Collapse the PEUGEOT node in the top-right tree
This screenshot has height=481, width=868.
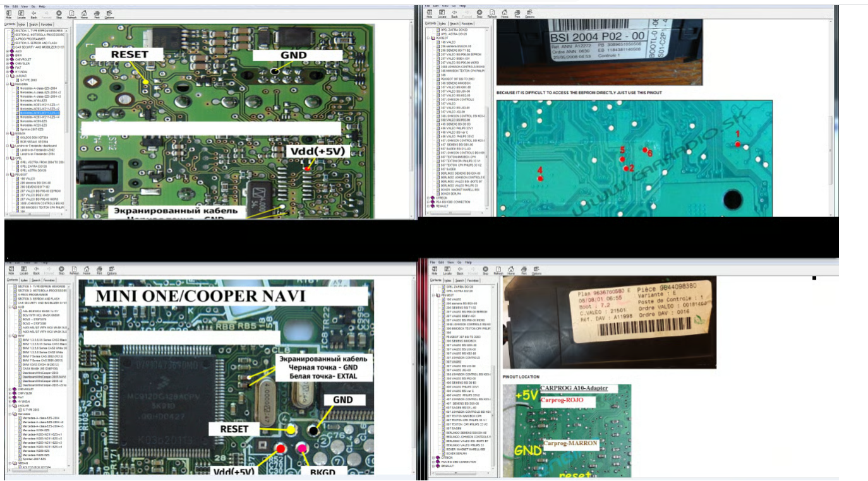[429, 38]
